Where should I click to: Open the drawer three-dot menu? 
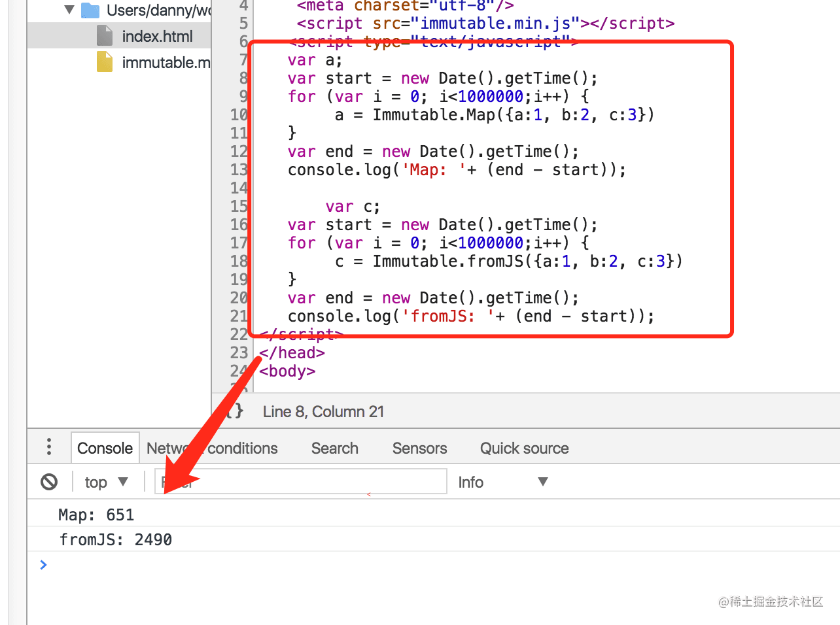tap(49, 447)
